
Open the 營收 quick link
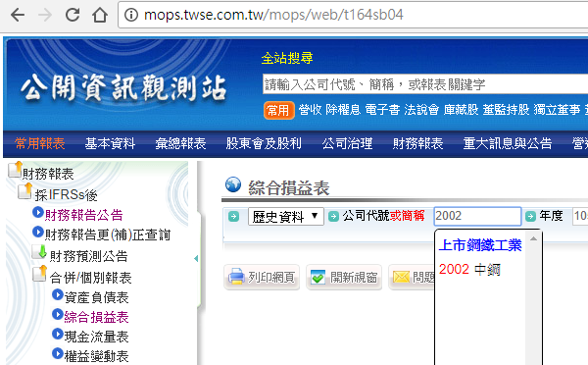point(310,110)
